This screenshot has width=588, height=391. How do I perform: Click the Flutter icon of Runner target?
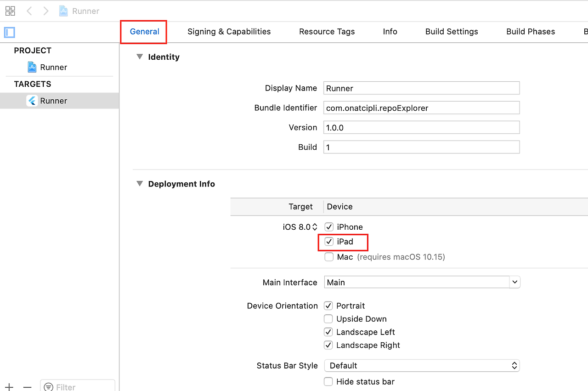point(32,101)
